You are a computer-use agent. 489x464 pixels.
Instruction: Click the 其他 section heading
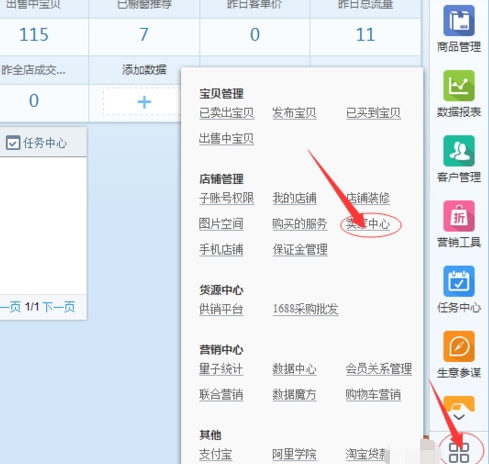click(210, 435)
